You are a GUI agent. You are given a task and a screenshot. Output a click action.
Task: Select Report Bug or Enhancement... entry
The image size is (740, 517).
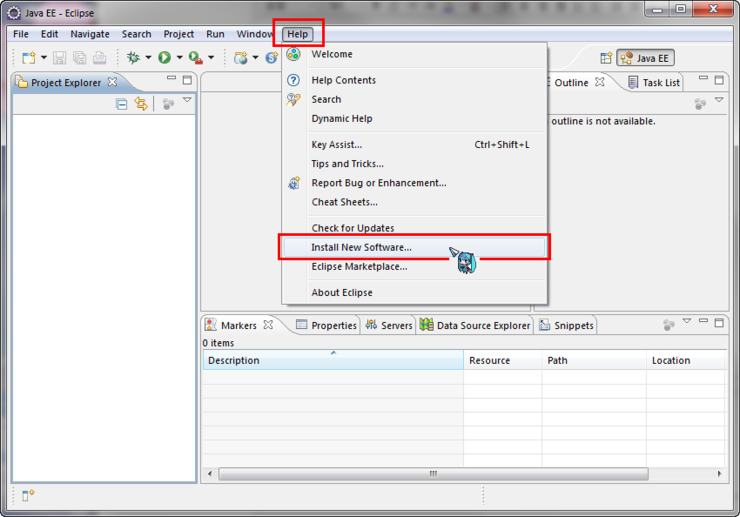tap(414, 183)
